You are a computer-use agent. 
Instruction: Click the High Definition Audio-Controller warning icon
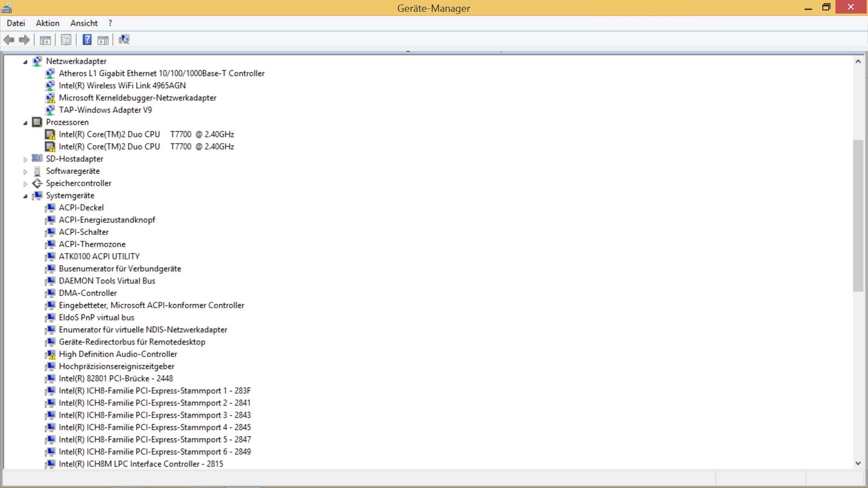[x=50, y=354]
